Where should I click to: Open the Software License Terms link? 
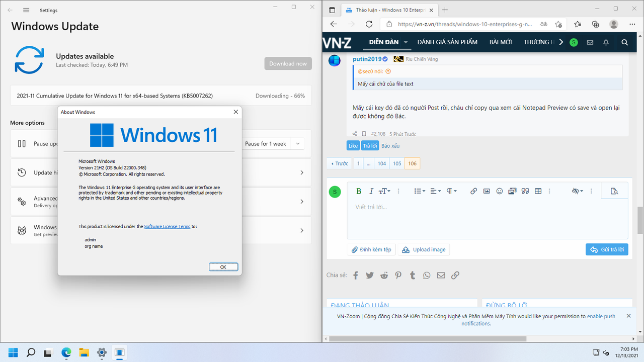pos(167,226)
